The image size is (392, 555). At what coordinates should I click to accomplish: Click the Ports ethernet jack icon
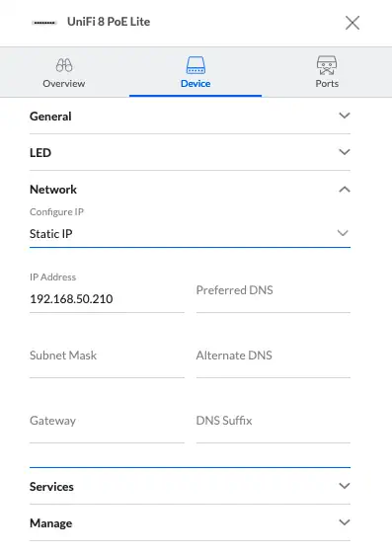[327, 65]
